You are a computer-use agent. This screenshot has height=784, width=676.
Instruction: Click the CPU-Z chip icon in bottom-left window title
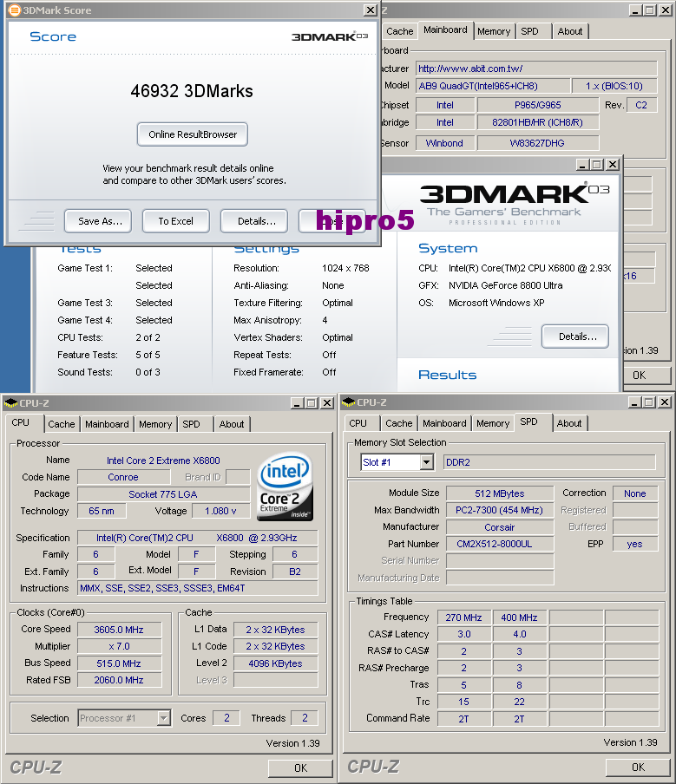[10, 402]
